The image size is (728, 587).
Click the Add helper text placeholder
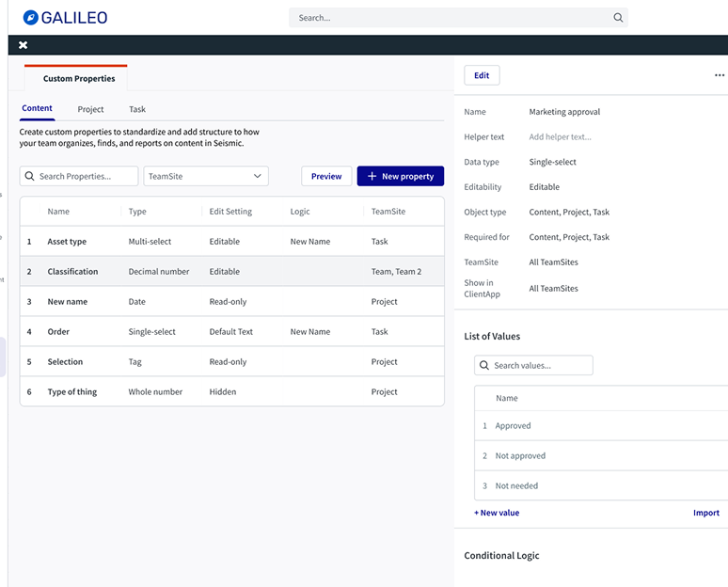pos(560,137)
